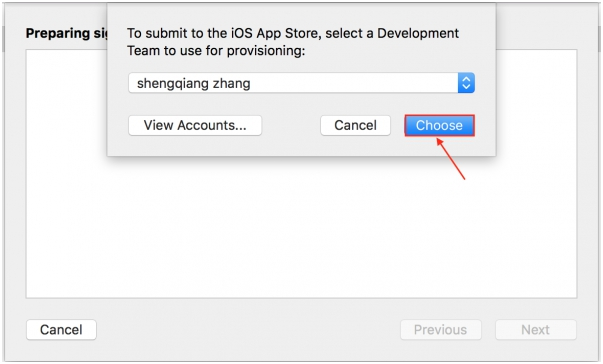This screenshot has height=364, width=603.
Task: Click the greyed-out Previous button
Action: point(441,330)
